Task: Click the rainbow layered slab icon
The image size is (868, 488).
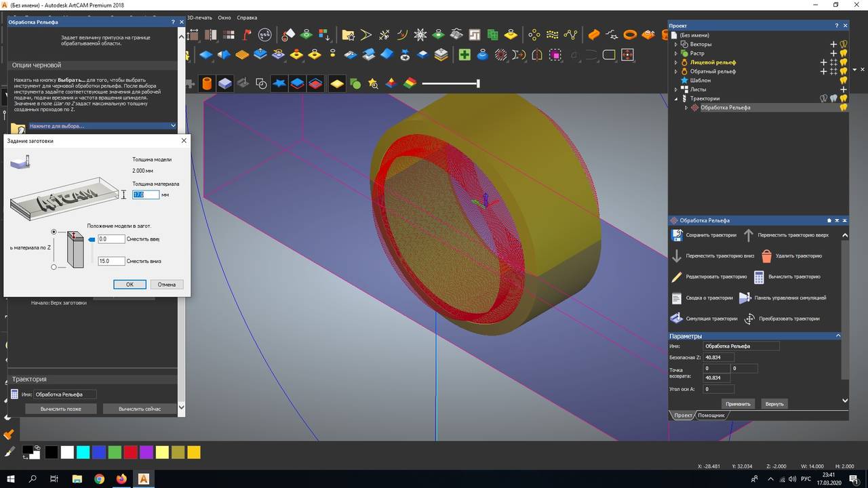Action: (x=410, y=84)
